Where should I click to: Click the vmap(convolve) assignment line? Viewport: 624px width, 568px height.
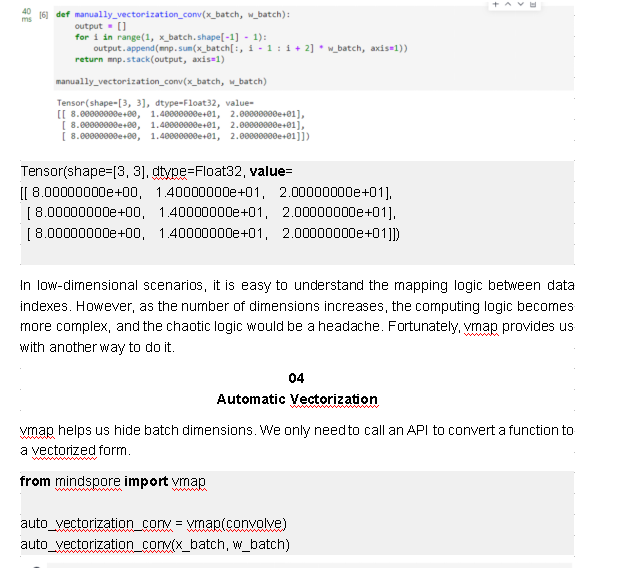[x=155, y=523]
